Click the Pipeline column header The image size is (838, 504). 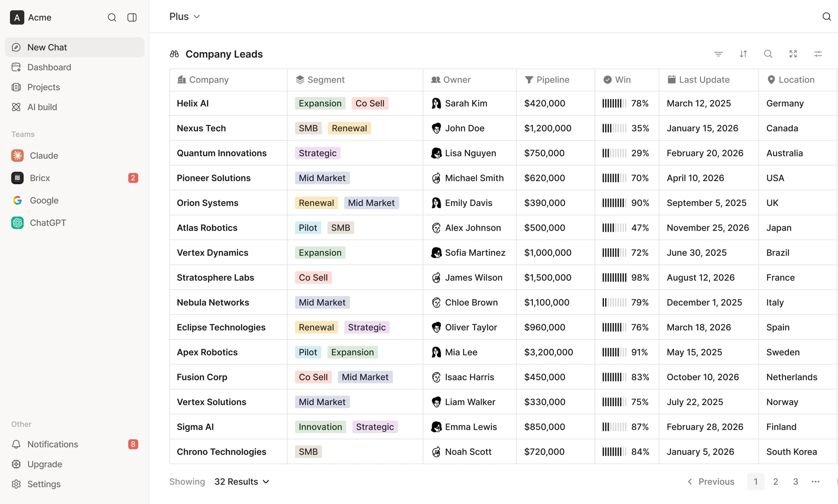(555, 80)
